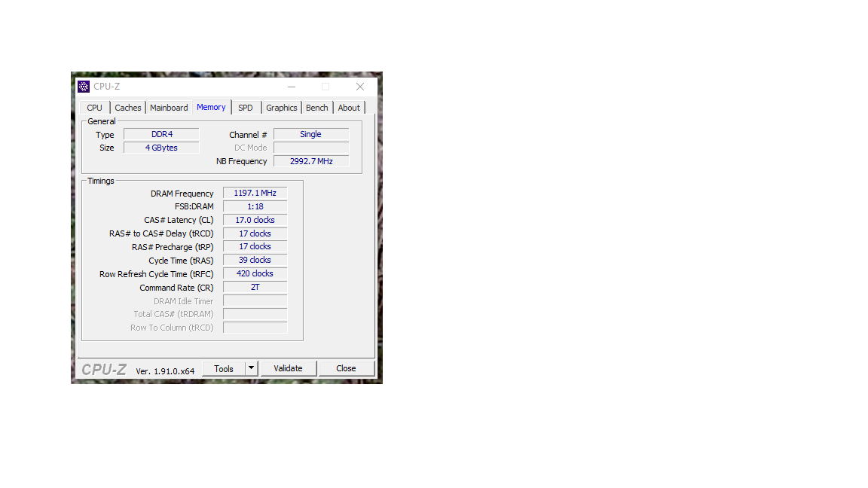
Task: Go to the Bench tab
Action: point(316,108)
